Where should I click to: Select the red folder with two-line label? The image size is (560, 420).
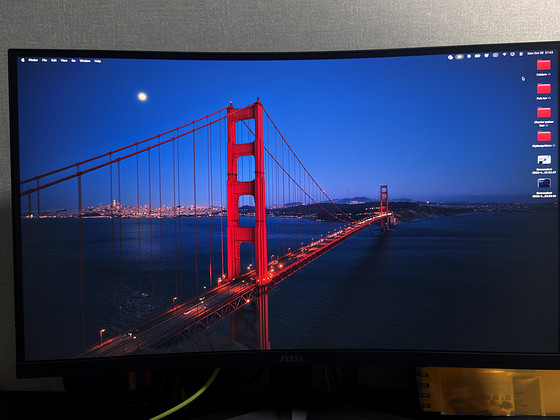click(x=544, y=112)
